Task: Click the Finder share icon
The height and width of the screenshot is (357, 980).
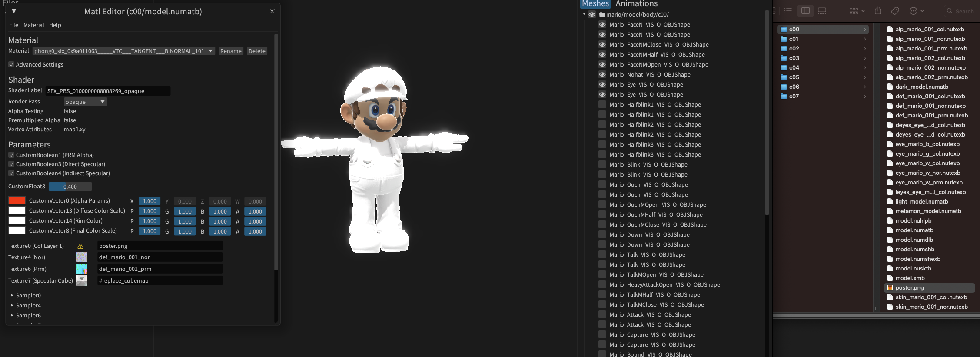Action: (x=878, y=10)
